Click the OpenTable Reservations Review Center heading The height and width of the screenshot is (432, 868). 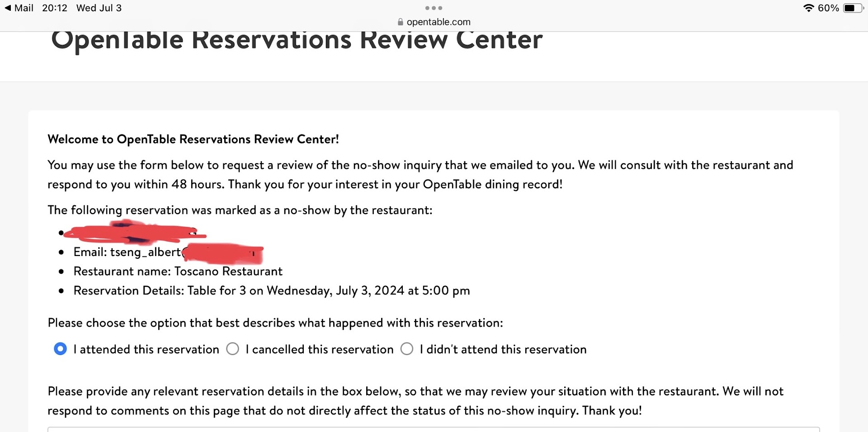tap(297, 41)
